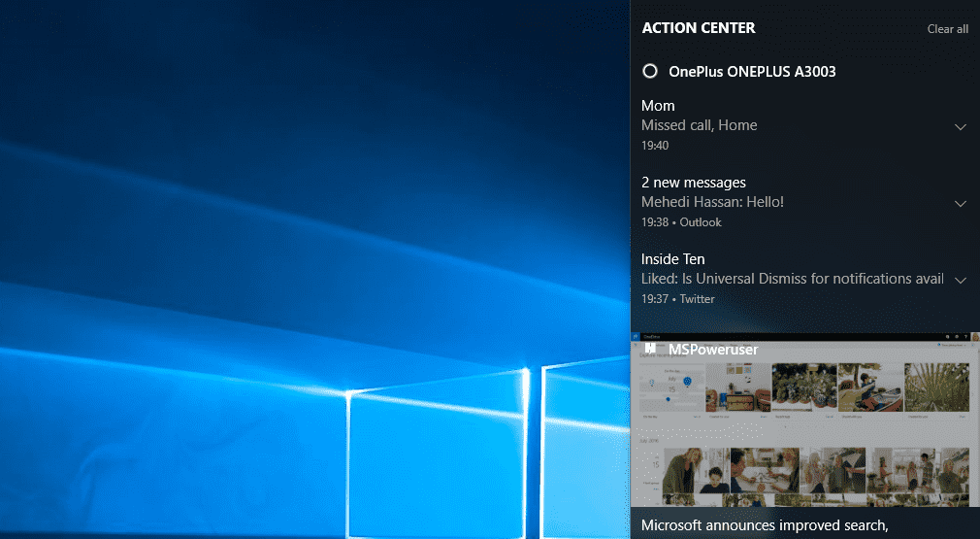This screenshot has height=539, width=980.
Task: Open the Mom notification title
Action: (658, 105)
